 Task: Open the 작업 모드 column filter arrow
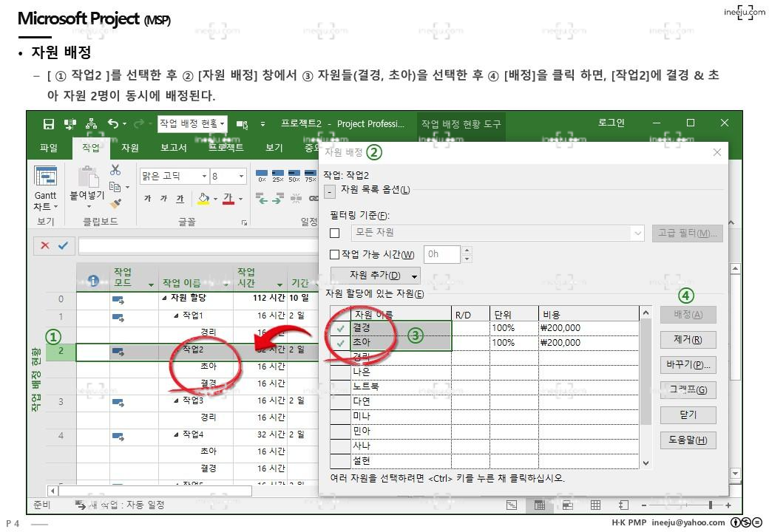151,284
